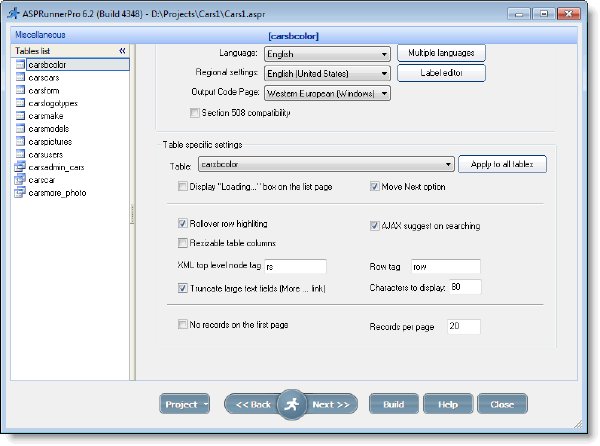Select carsusers in Tables list
Screen dimensions: 600x446
coord(46,155)
